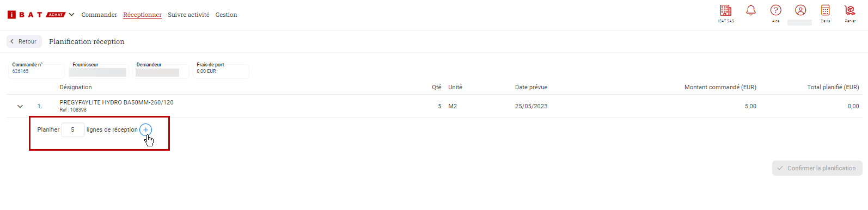The width and height of the screenshot is (868, 210).
Task: Expand the dropdown next to IBAT Achat logo
Action: pyautogui.click(x=71, y=15)
